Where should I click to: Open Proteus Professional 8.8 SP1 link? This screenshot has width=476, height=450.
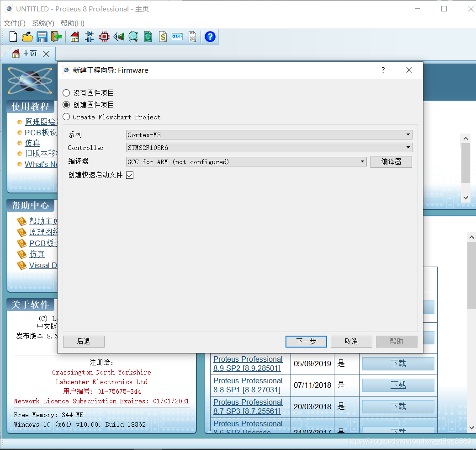(248, 385)
